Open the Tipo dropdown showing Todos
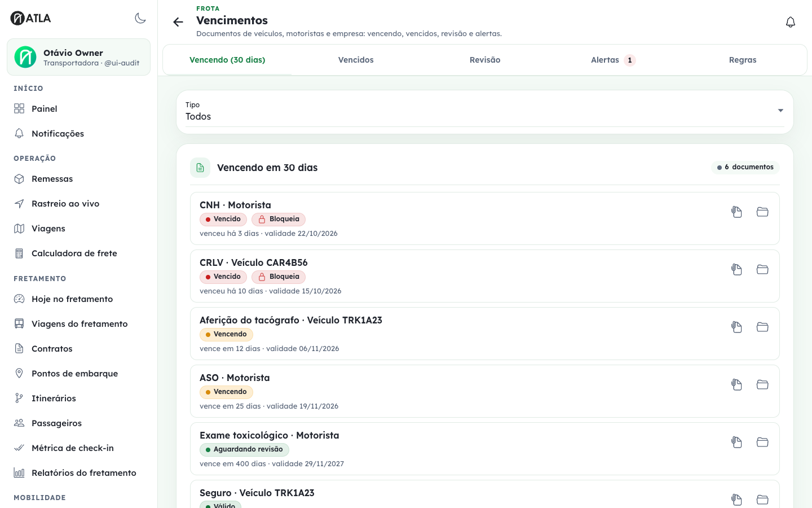 click(485, 112)
